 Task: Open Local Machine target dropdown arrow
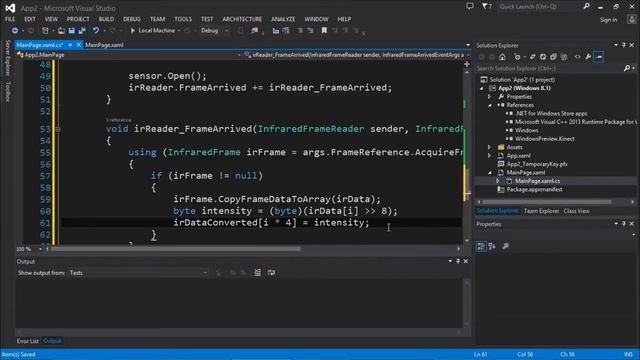click(179, 31)
